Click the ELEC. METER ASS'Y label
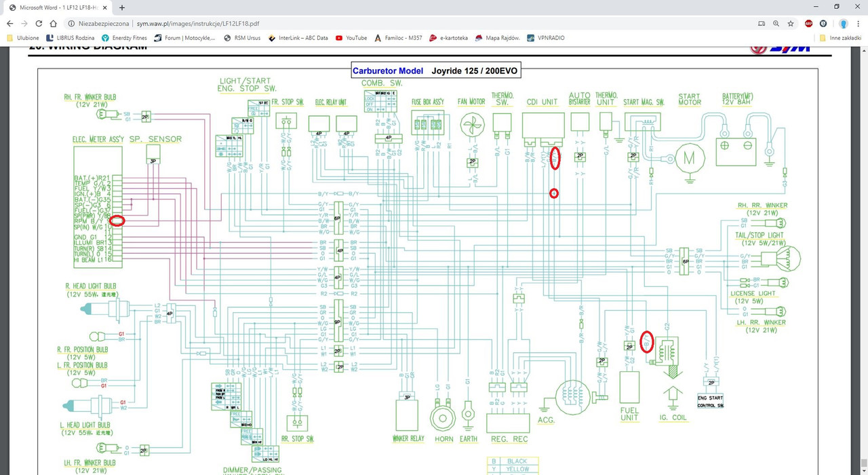 tap(99, 139)
